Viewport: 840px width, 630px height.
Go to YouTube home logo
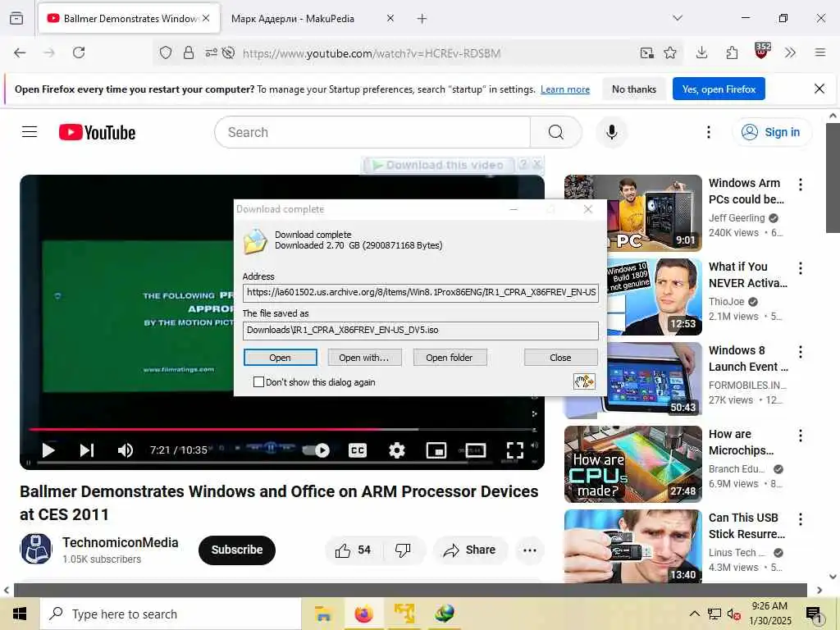point(97,132)
